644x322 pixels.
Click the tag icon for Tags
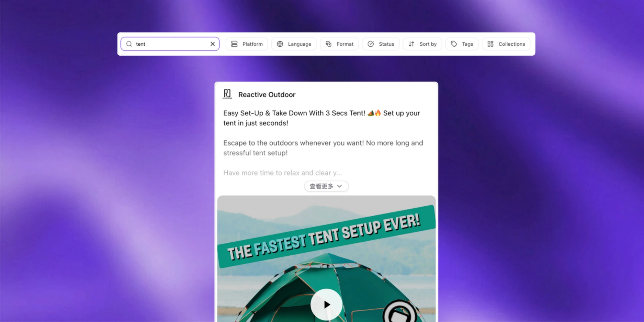[454, 44]
